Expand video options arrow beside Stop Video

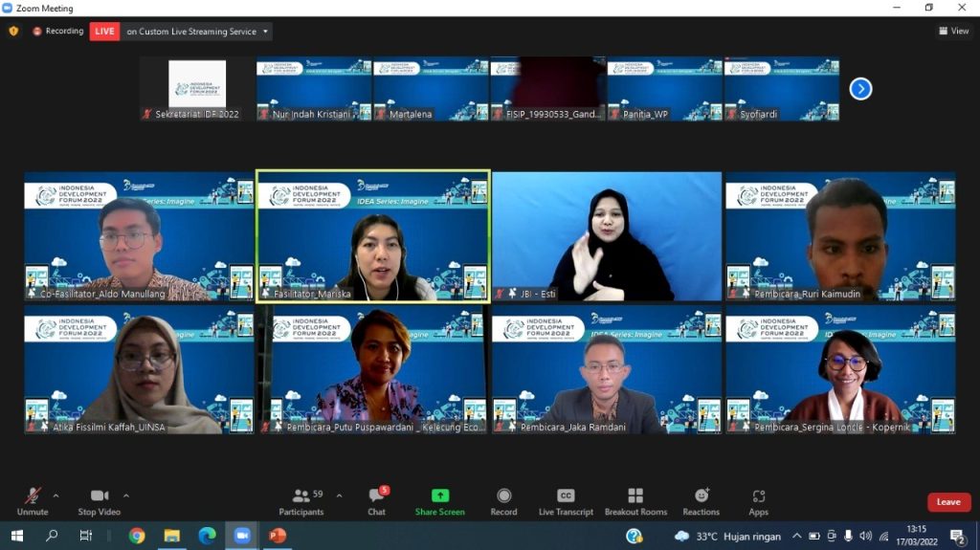126,495
